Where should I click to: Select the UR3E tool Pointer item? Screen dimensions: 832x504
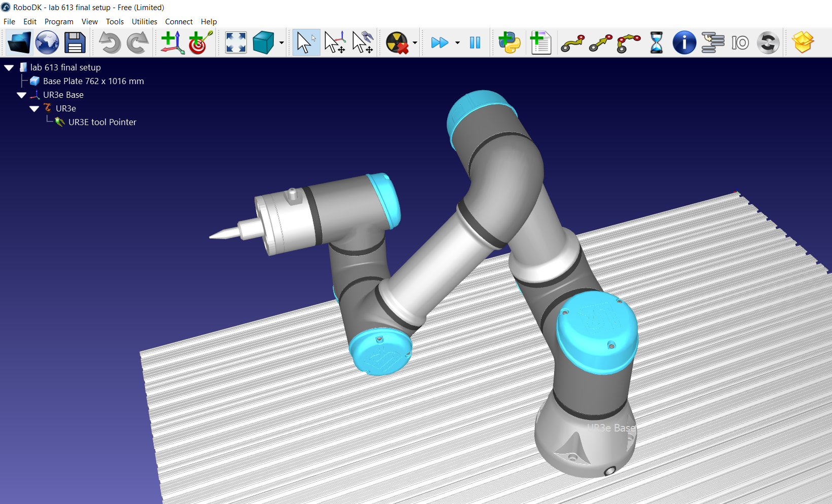pos(102,122)
